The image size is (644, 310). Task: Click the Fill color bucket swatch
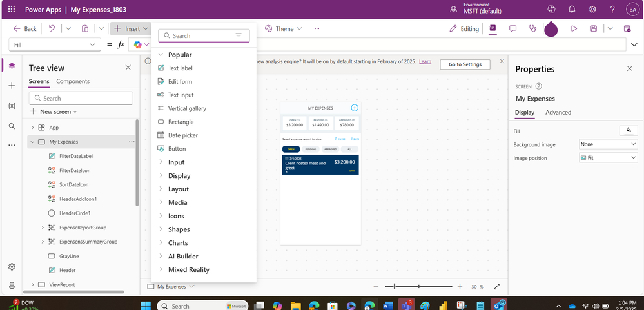(629, 131)
